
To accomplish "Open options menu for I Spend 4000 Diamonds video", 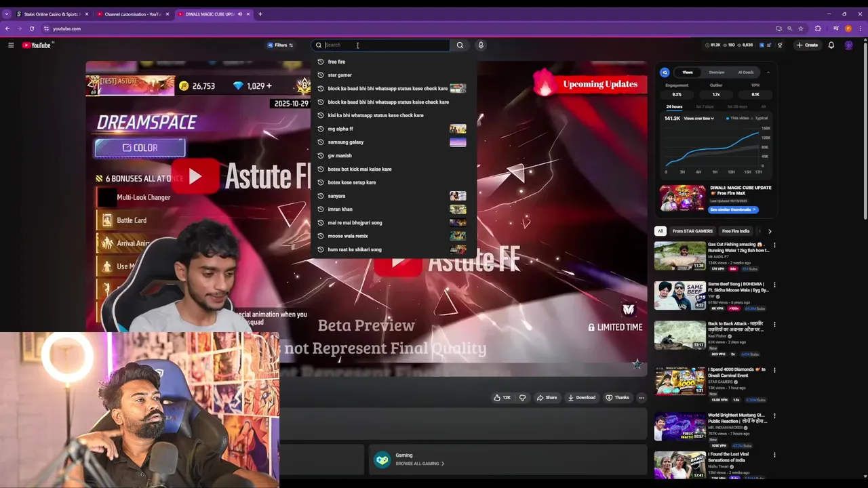I will tap(774, 371).
